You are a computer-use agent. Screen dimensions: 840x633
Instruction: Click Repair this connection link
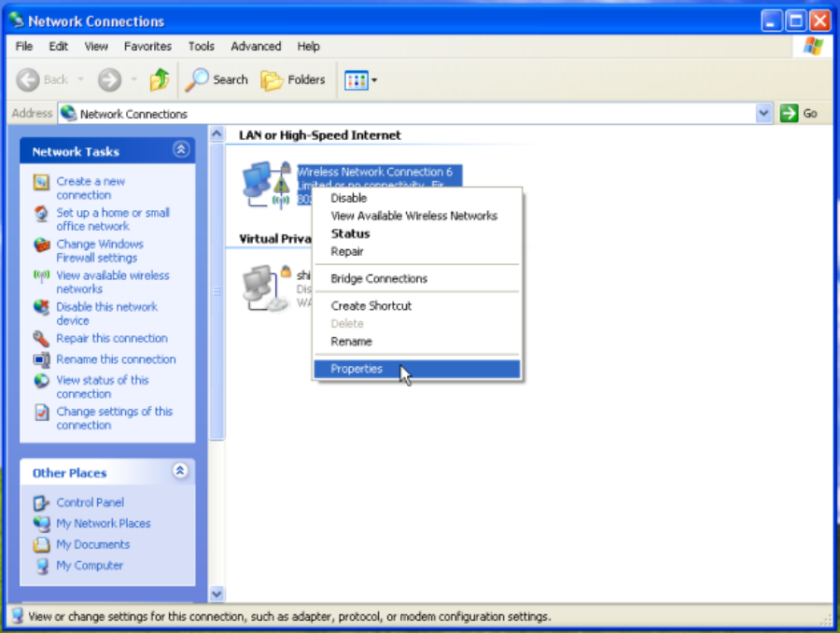111,338
